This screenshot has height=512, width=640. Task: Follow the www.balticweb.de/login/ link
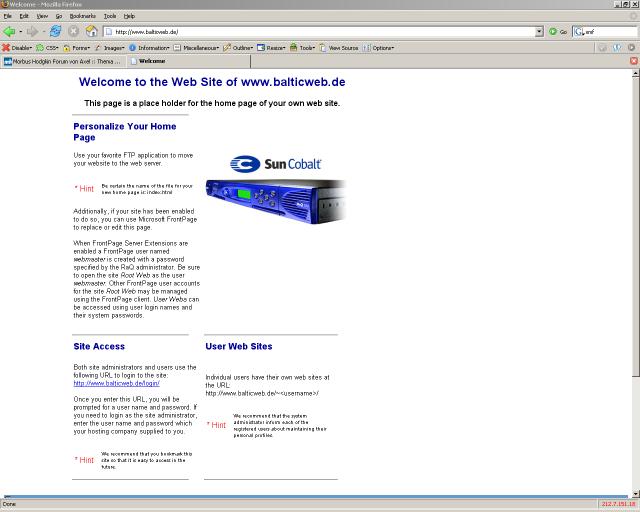[x=116, y=383]
